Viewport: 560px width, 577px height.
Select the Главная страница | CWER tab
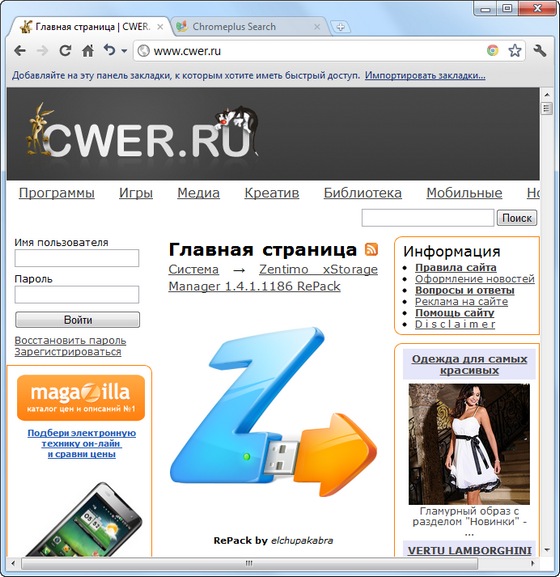[90, 26]
